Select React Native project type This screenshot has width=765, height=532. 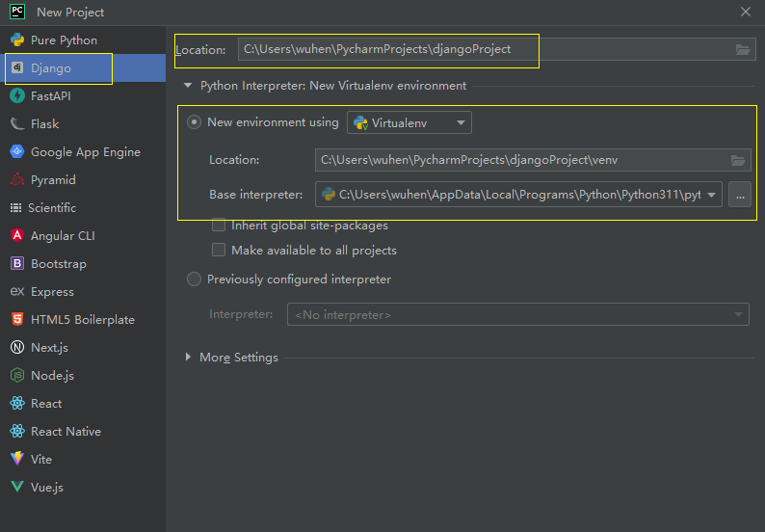pos(66,432)
